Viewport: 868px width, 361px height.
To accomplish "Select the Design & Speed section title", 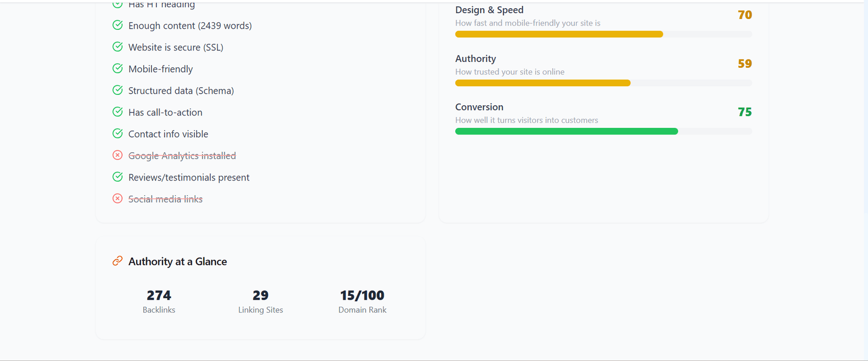I will (x=489, y=9).
